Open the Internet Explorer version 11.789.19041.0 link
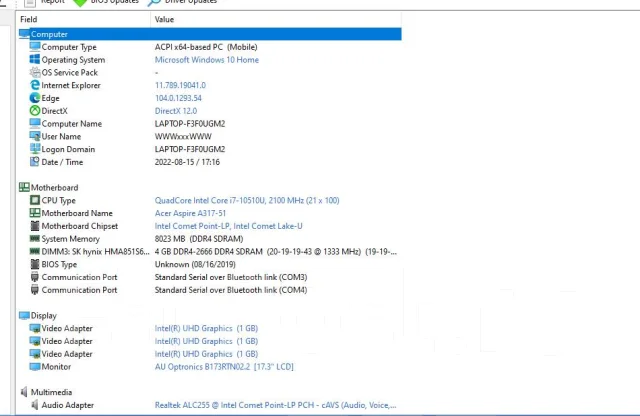Image resolution: width=640 pixels, height=416 pixels. (180, 85)
